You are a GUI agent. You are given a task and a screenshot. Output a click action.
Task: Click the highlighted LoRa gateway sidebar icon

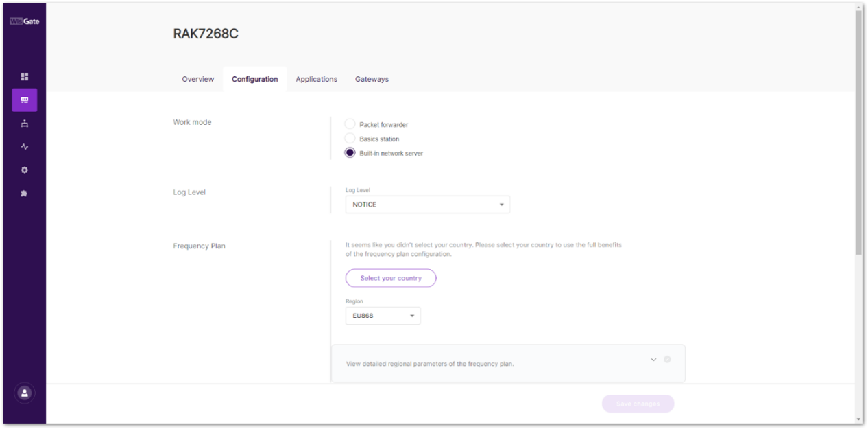[x=25, y=100]
